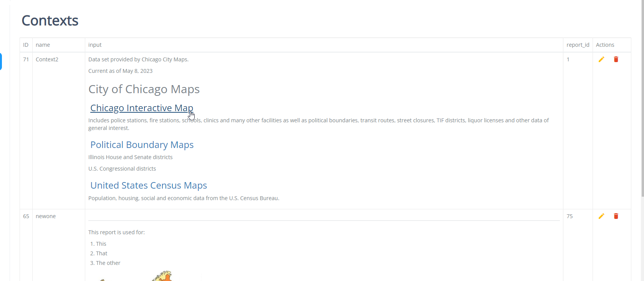Image resolution: width=644 pixels, height=281 pixels.
Task: Click list item '2. That'
Action: (x=99, y=253)
